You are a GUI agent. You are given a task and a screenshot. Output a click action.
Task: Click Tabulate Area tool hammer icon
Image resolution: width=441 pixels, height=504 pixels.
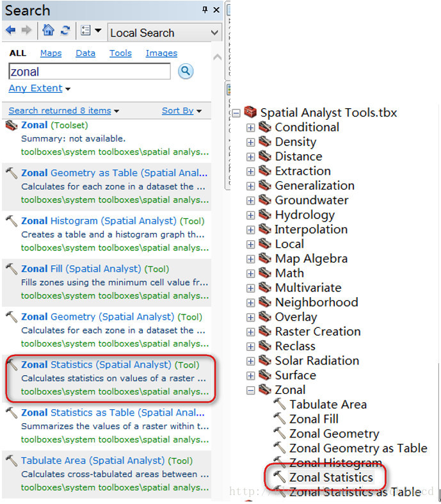pyautogui.click(x=280, y=404)
